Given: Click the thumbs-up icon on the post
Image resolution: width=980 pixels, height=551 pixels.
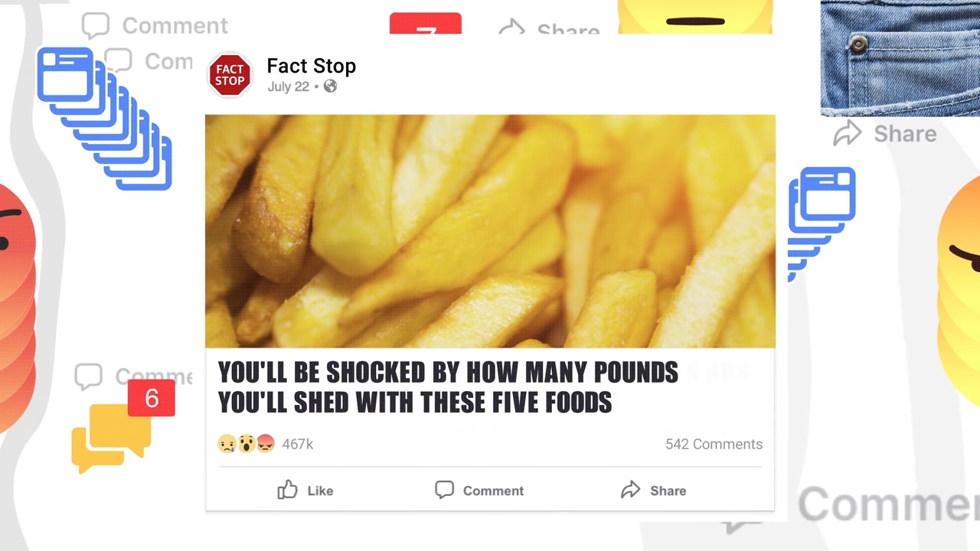Looking at the screenshot, I should pos(287,490).
